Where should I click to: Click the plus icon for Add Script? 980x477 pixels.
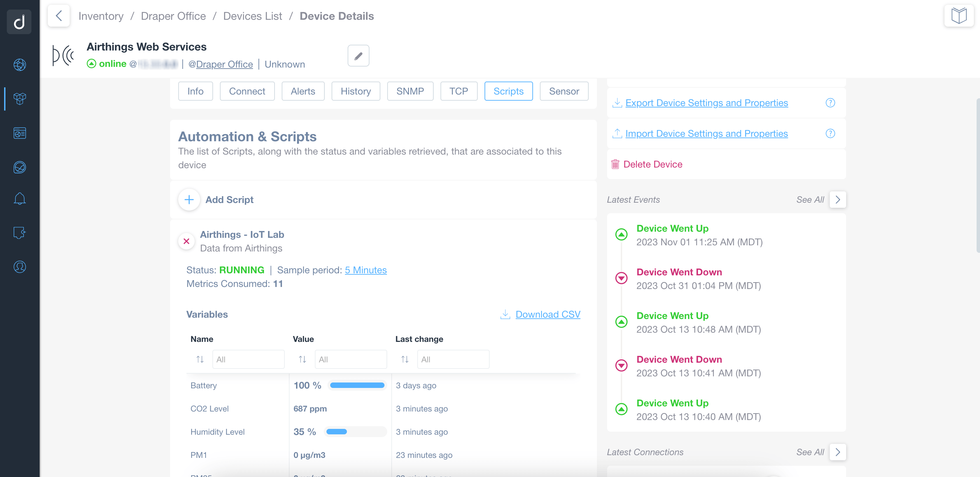[x=189, y=200]
